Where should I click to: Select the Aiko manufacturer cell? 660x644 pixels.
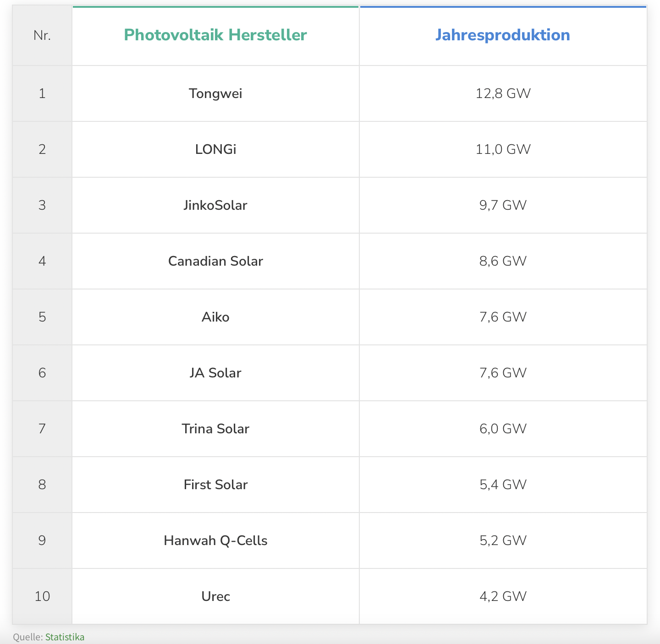coord(215,317)
